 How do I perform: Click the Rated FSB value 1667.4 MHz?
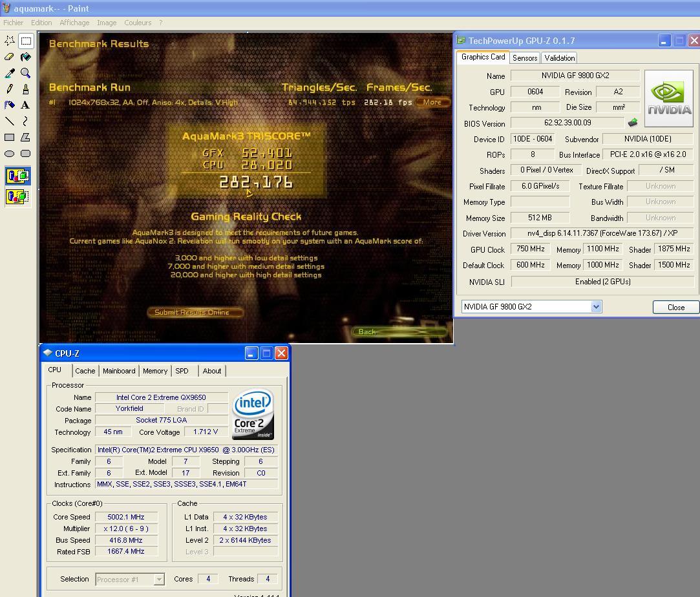pos(126,552)
